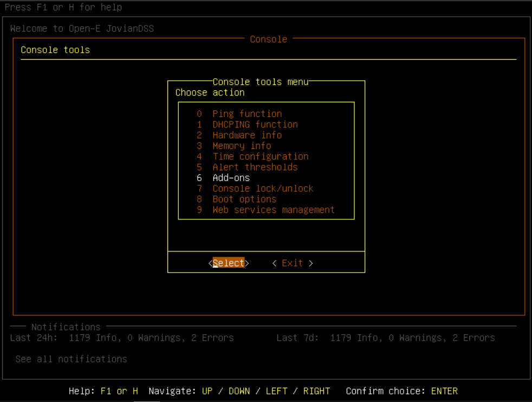
Task: Choose DHCPING function from the list
Action: pos(255,125)
